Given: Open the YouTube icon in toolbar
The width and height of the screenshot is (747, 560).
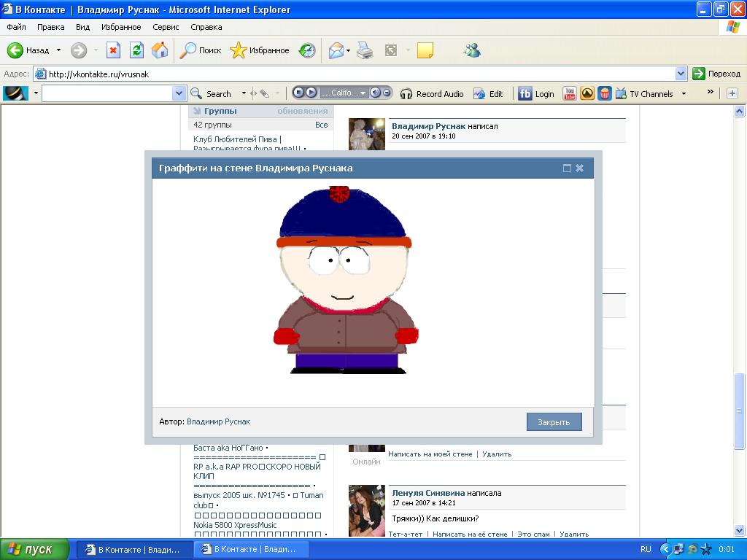Looking at the screenshot, I should click(569, 93).
